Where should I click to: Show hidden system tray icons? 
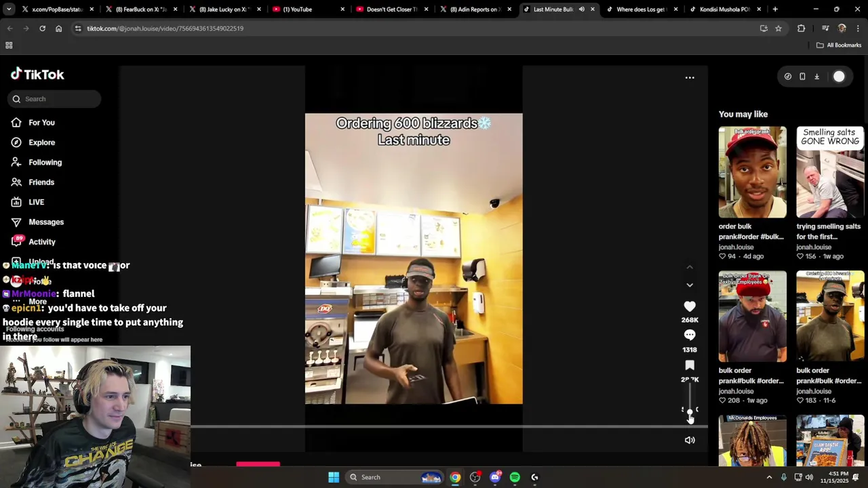point(769,477)
